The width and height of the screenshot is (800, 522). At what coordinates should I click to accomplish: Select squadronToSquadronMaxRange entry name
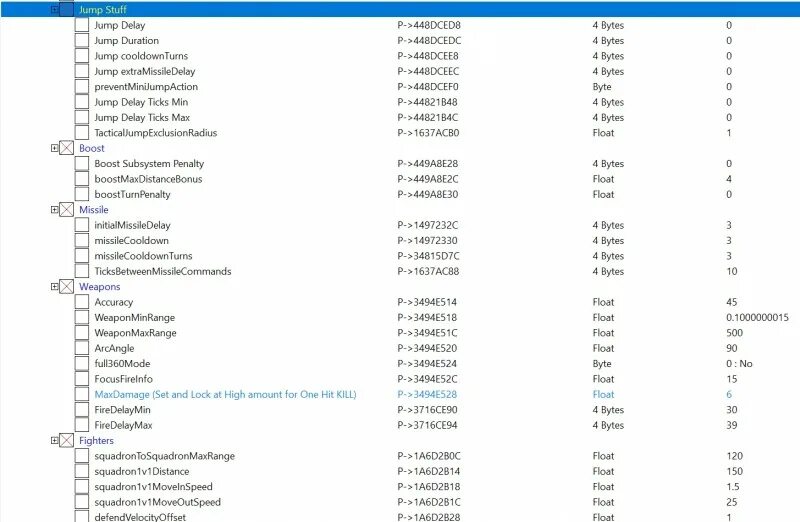click(165, 456)
